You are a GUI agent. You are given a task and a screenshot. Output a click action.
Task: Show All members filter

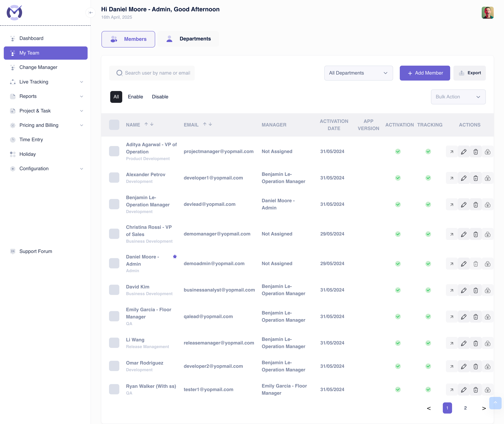point(116,97)
